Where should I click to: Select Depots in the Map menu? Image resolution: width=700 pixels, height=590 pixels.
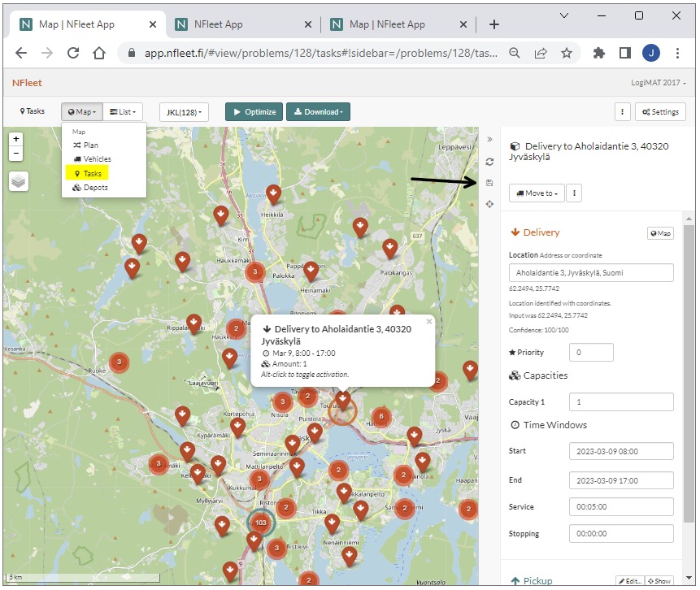90,188
